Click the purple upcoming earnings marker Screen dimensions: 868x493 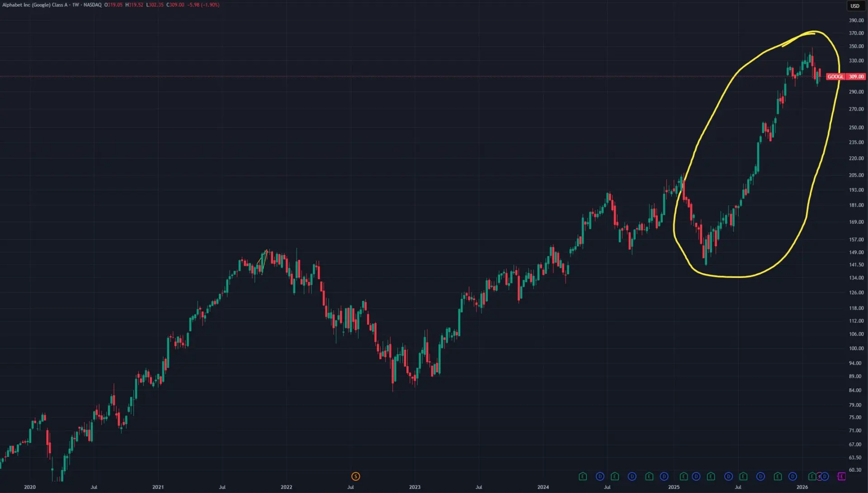pyautogui.click(x=841, y=476)
